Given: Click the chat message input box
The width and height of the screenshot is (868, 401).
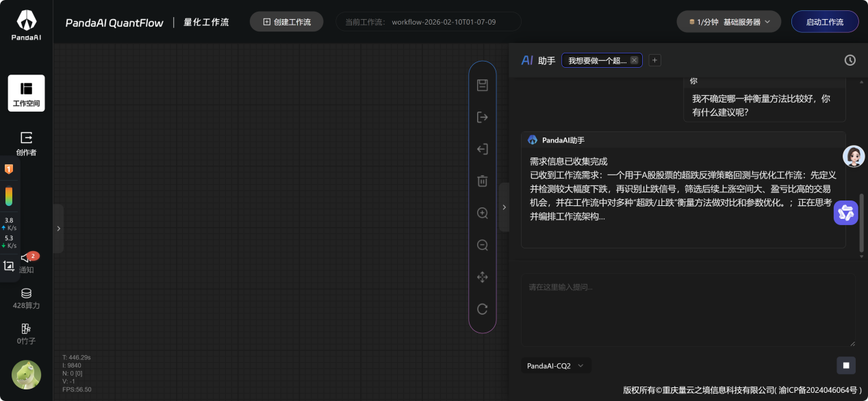Looking at the screenshot, I should pyautogui.click(x=689, y=310).
